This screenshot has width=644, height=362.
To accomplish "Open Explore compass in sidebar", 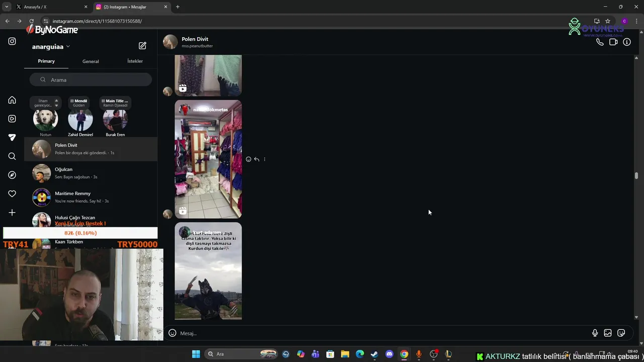I will 12,175.
